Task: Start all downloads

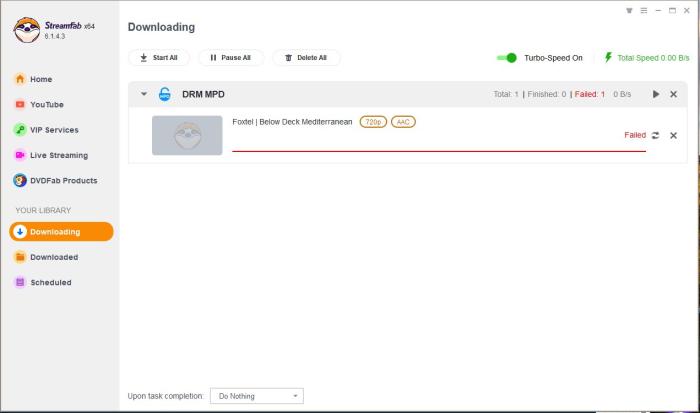Action: (159, 58)
